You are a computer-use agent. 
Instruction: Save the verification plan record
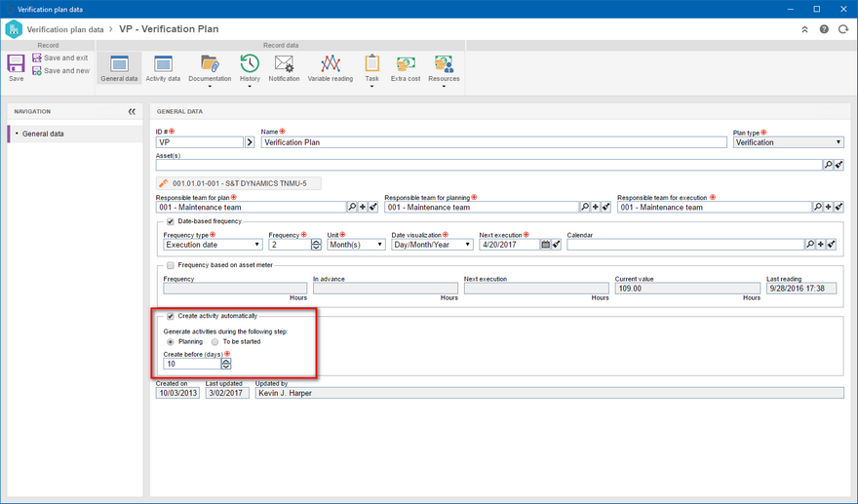(16, 68)
